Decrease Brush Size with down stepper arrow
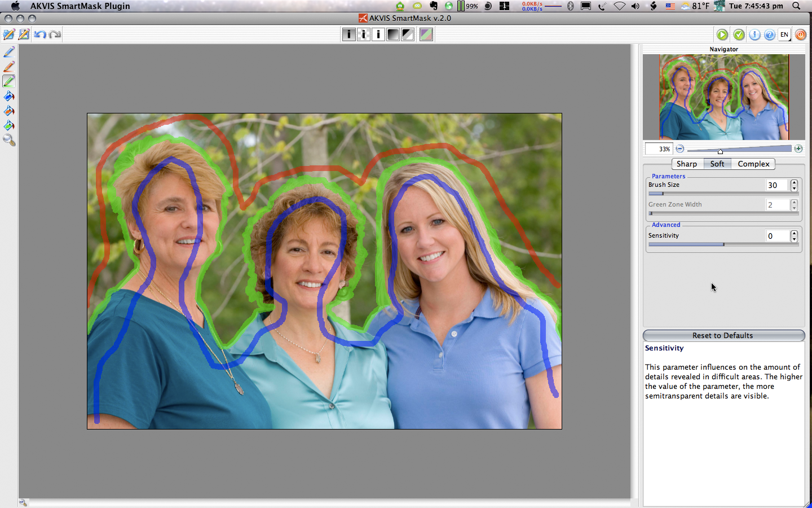Screen dimensions: 812x508 click(795, 188)
